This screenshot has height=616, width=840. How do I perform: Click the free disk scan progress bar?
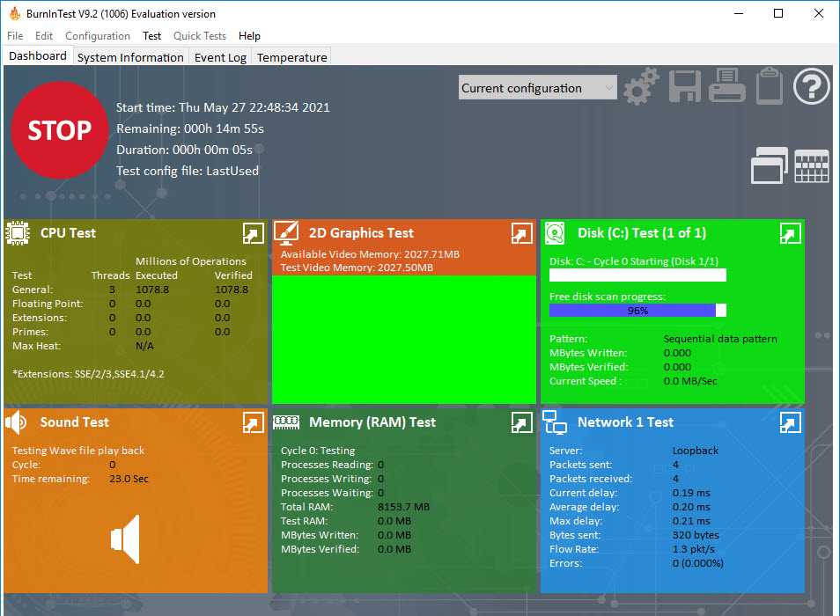[637, 311]
